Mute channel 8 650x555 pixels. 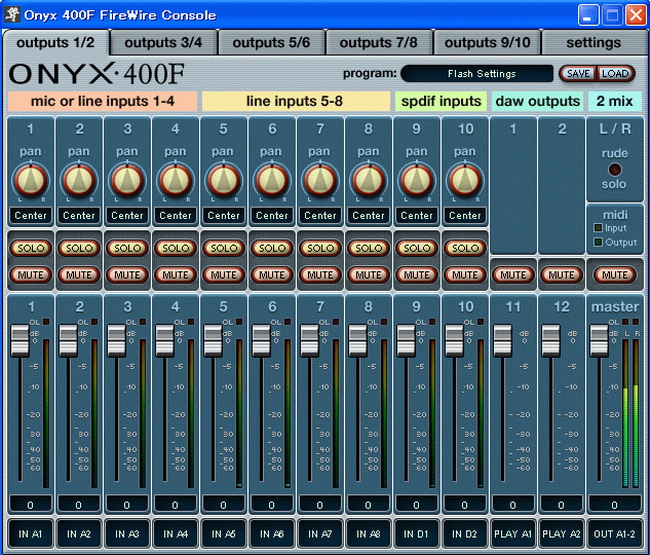click(x=368, y=275)
